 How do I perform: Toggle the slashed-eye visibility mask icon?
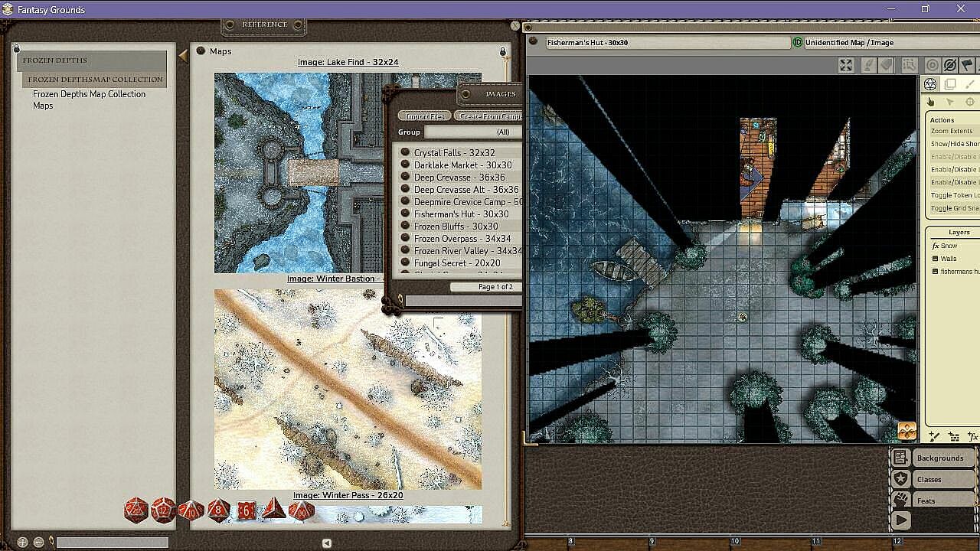coord(950,66)
